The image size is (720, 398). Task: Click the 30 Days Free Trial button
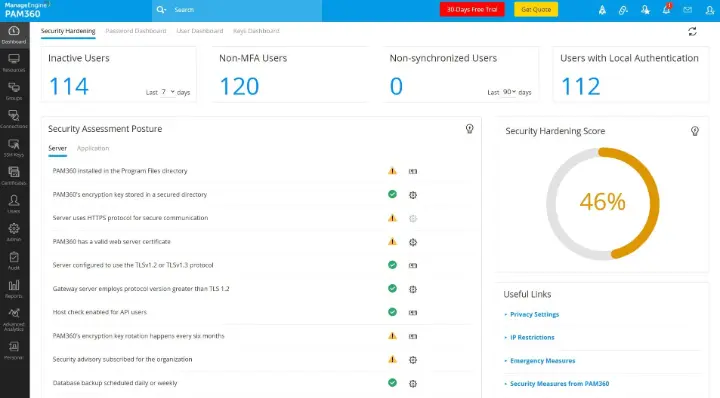472,9
